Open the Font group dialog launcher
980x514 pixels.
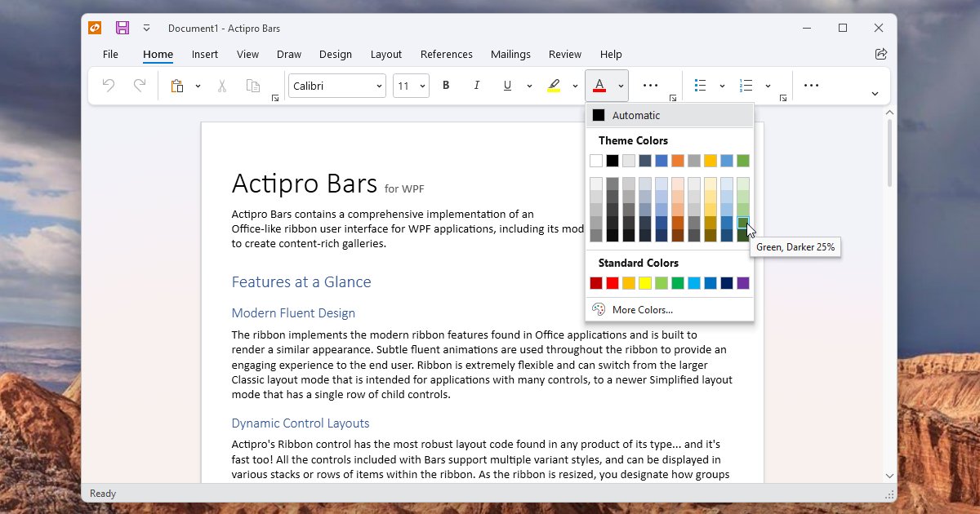[x=673, y=98]
